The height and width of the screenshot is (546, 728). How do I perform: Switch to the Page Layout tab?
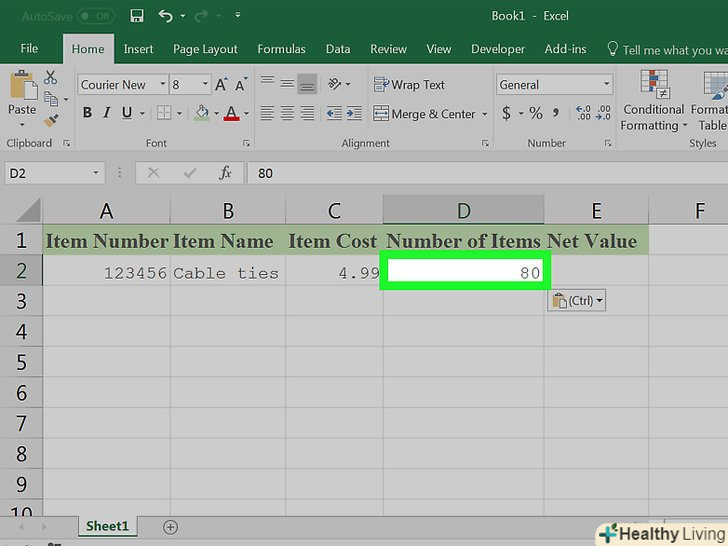click(x=205, y=49)
